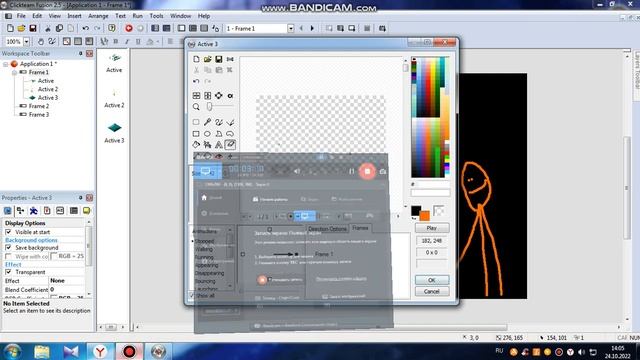Click OK in Active 3 editor
The image size is (640, 360).
pos(432,280)
